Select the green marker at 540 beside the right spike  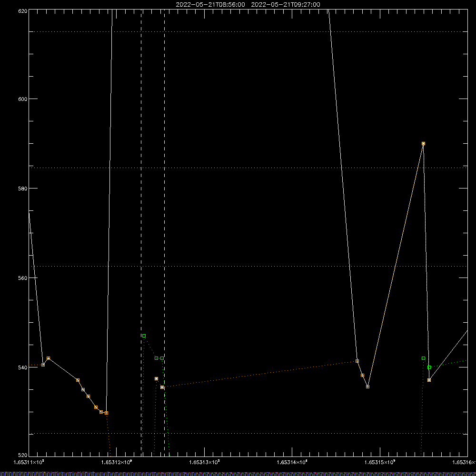[x=429, y=367]
